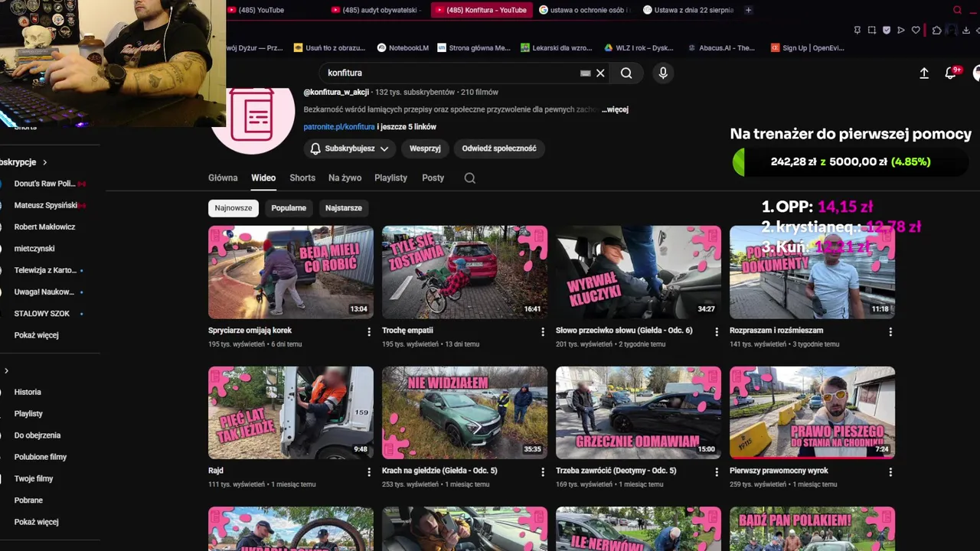980x551 pixels.
Task: Open Sign Up | OpenEvi... bookmark
Action: click(x=807, y=47)
